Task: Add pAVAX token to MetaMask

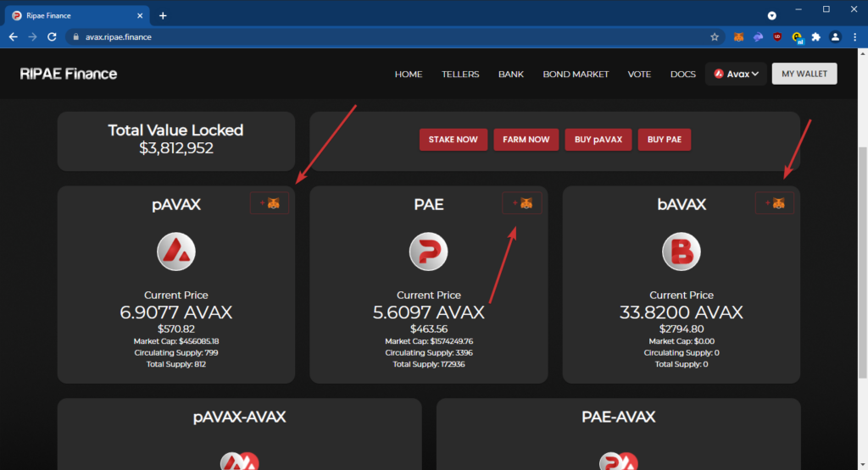Action: pos(270,203)
